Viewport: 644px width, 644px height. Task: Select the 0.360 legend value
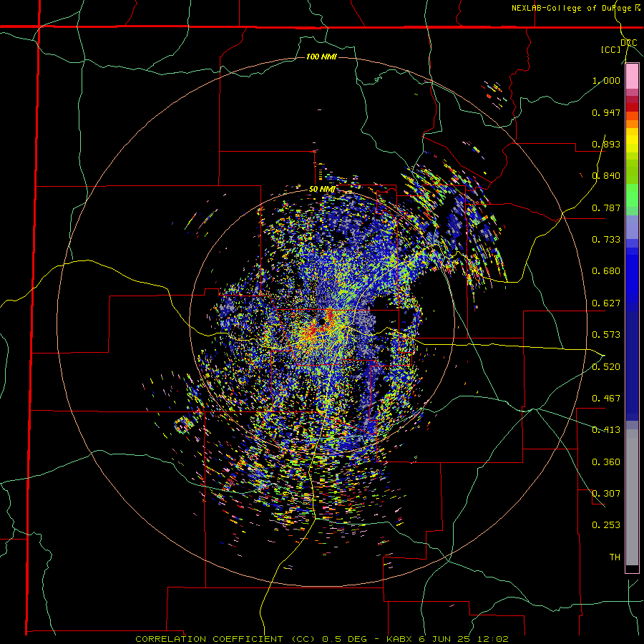click(606, 462)
